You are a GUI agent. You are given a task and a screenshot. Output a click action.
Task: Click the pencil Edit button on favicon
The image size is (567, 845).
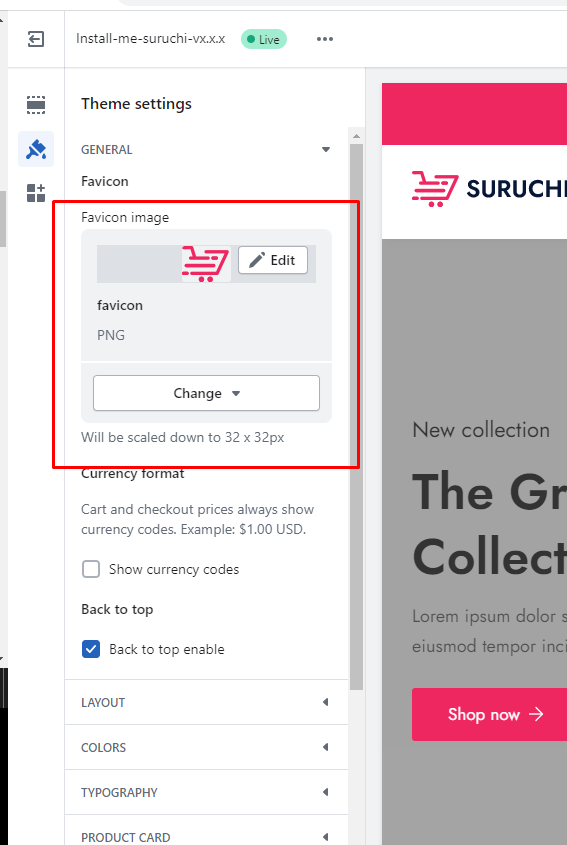(273, 260)
